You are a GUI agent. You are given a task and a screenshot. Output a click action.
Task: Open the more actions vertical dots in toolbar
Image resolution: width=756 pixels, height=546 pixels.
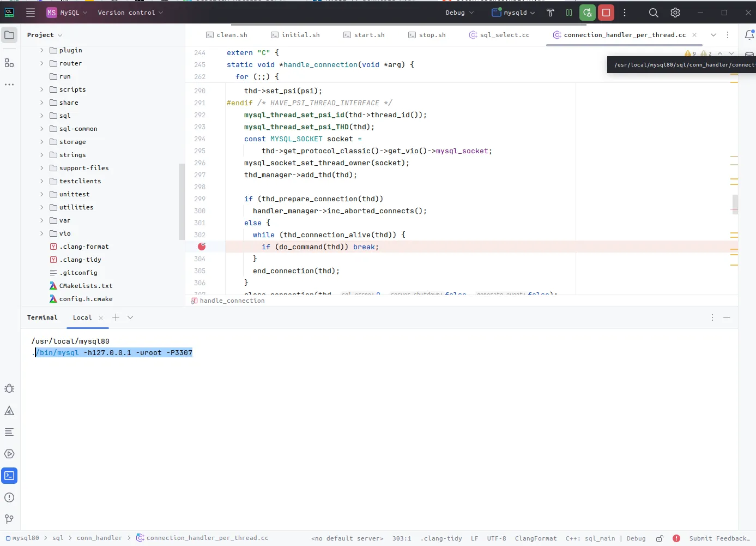625,13
